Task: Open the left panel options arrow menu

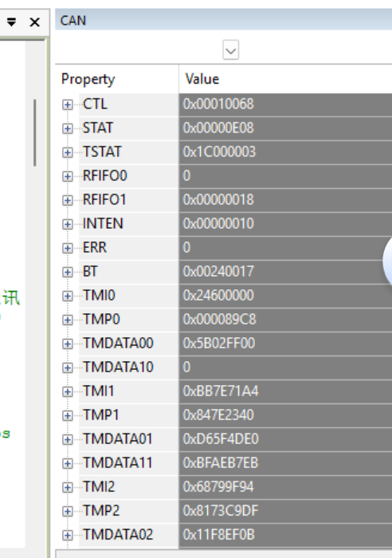Action: point(12,22)
